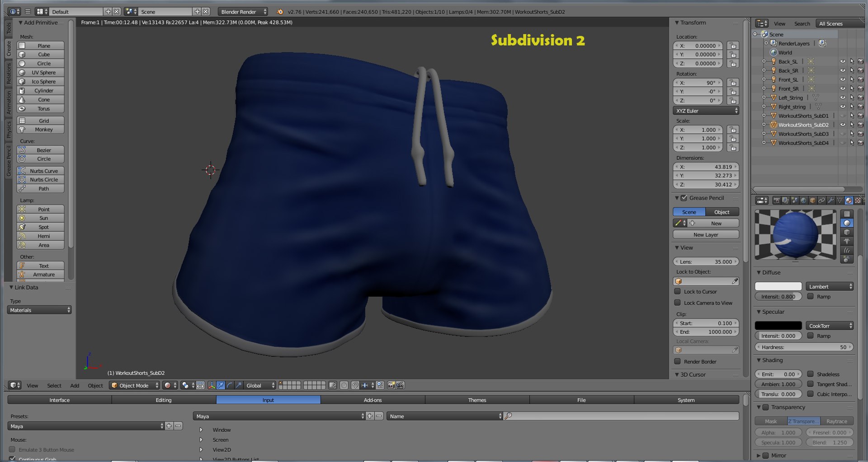Add a Monkey mesh primitive
This screenshot has height=462, width=868.
(40, 130)
